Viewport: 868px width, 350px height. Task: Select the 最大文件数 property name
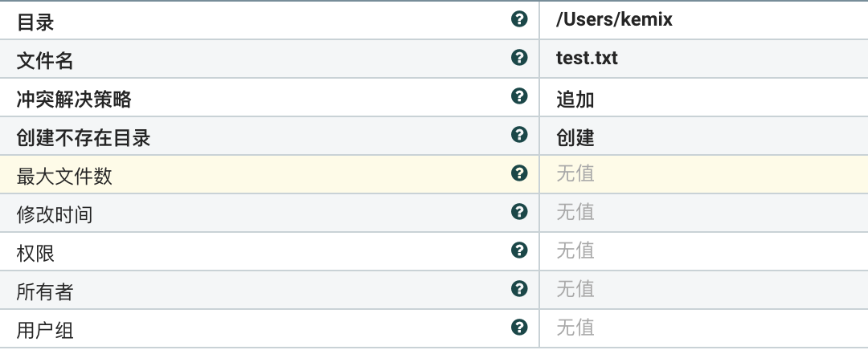coord(64,177)
